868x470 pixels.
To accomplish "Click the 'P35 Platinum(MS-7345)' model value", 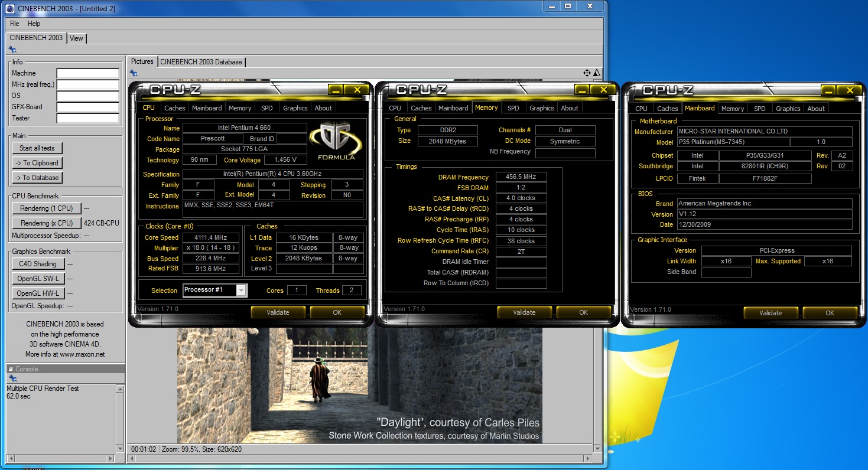I will pyautogui.click(x=733, y=142).
